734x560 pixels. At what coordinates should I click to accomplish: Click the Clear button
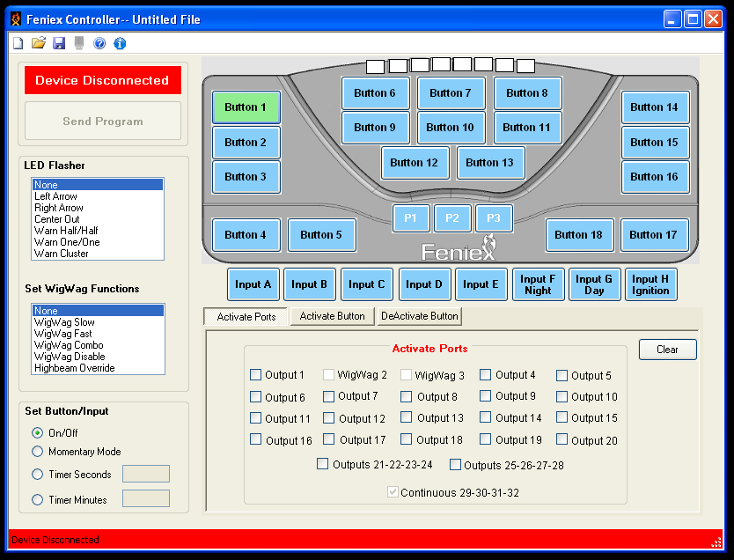667,350
